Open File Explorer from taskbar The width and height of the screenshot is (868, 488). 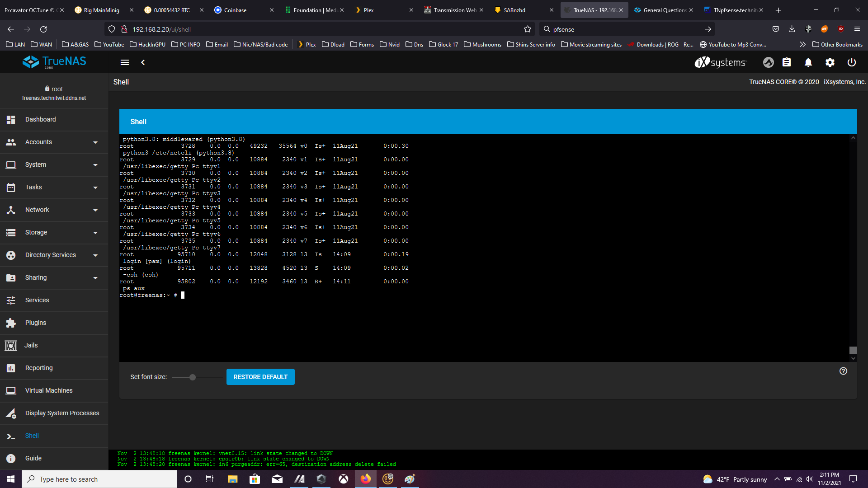(232, 479)
